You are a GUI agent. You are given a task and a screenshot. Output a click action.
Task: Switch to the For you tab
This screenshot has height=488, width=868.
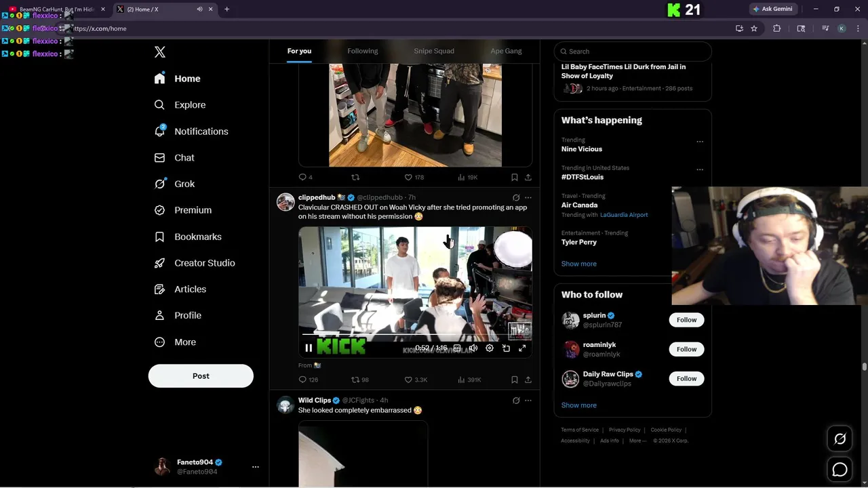pos(299,51)
